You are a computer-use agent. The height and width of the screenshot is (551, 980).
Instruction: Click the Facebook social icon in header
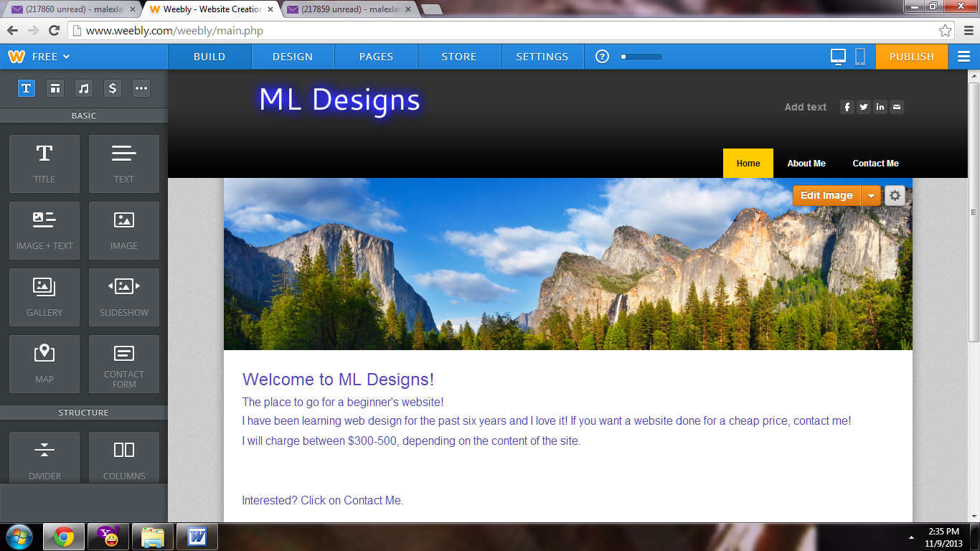click(x=847, y=107)
